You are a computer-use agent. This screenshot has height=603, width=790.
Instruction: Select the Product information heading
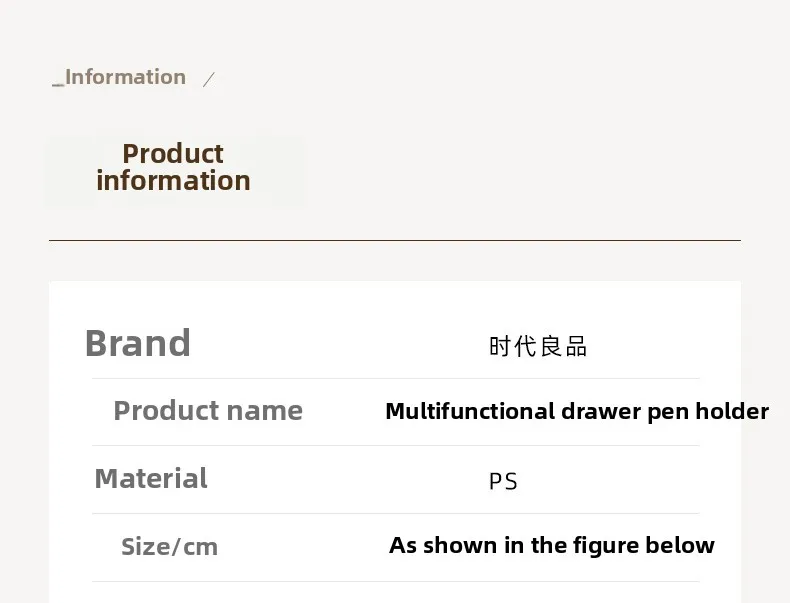[173, 167]
